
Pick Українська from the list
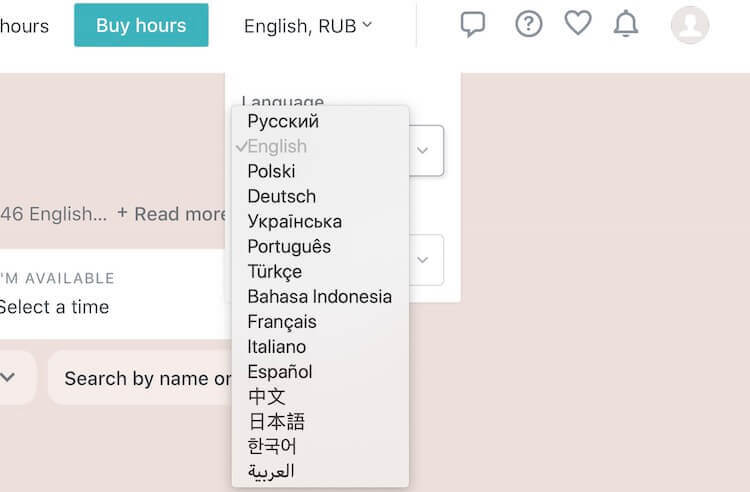(x=294, y=221)
